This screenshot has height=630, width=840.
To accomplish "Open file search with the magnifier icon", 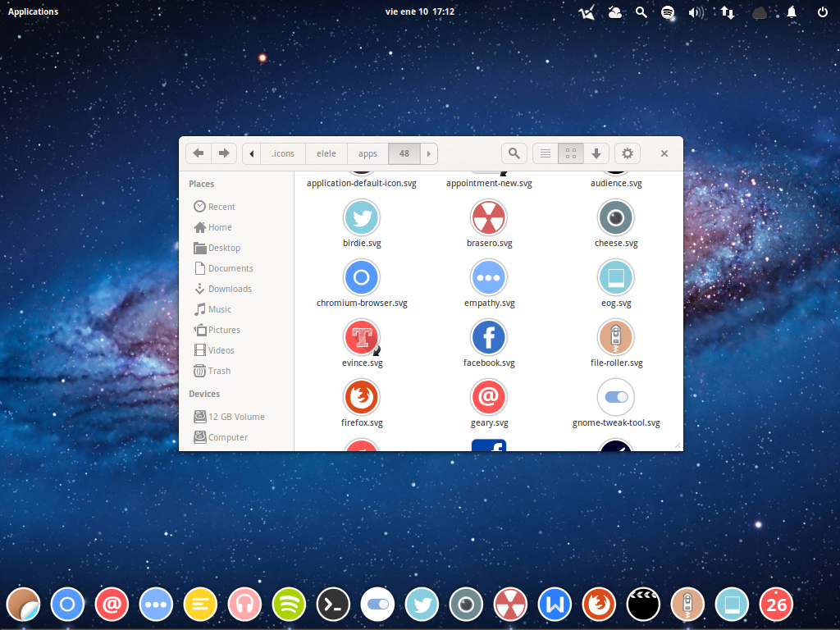I will [x=514, y=153].
